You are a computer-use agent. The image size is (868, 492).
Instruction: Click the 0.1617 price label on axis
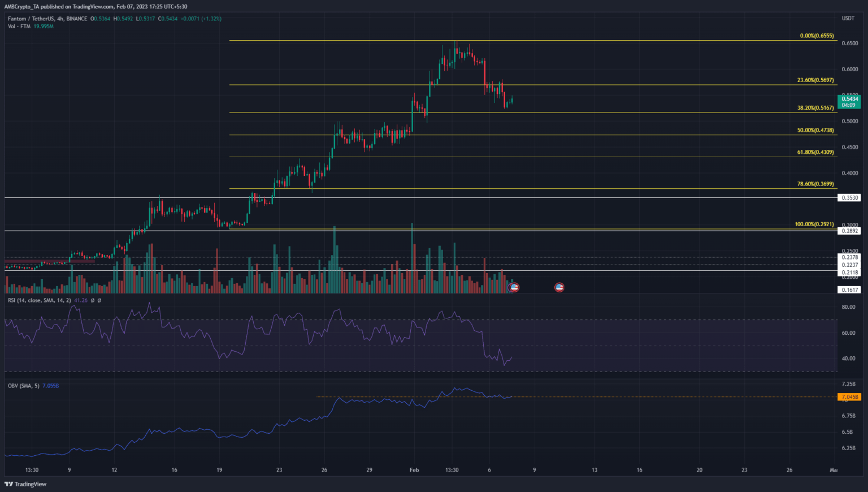coord(849,290)
